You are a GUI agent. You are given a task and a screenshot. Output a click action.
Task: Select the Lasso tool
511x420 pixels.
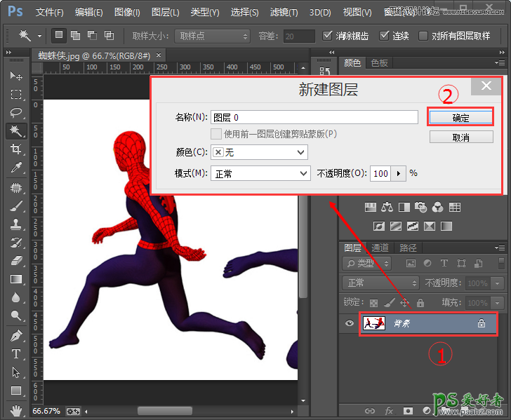[15, 113]
